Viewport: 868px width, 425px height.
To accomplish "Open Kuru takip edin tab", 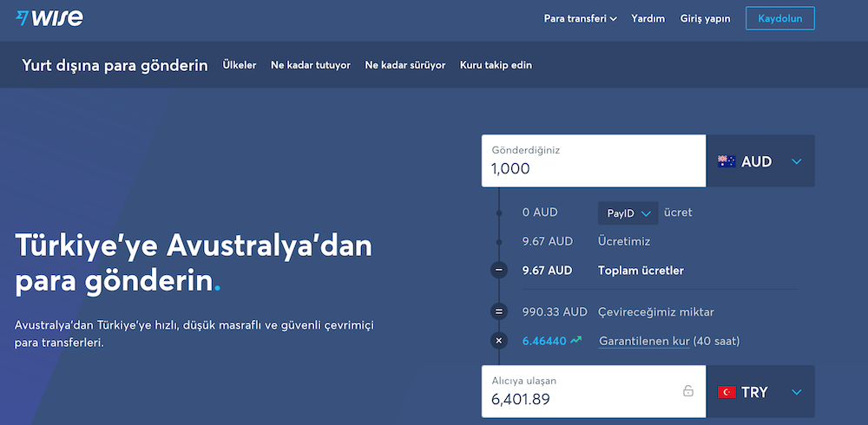I will click(496, 65).
